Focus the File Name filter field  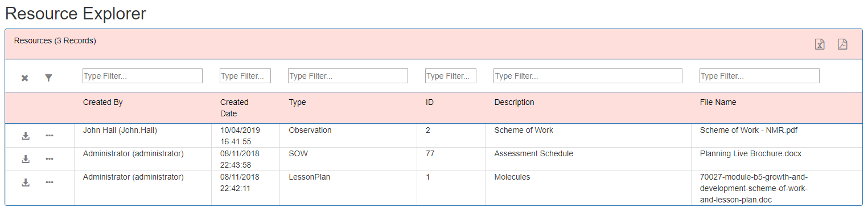pyautogui.click(x=759, y=76)
